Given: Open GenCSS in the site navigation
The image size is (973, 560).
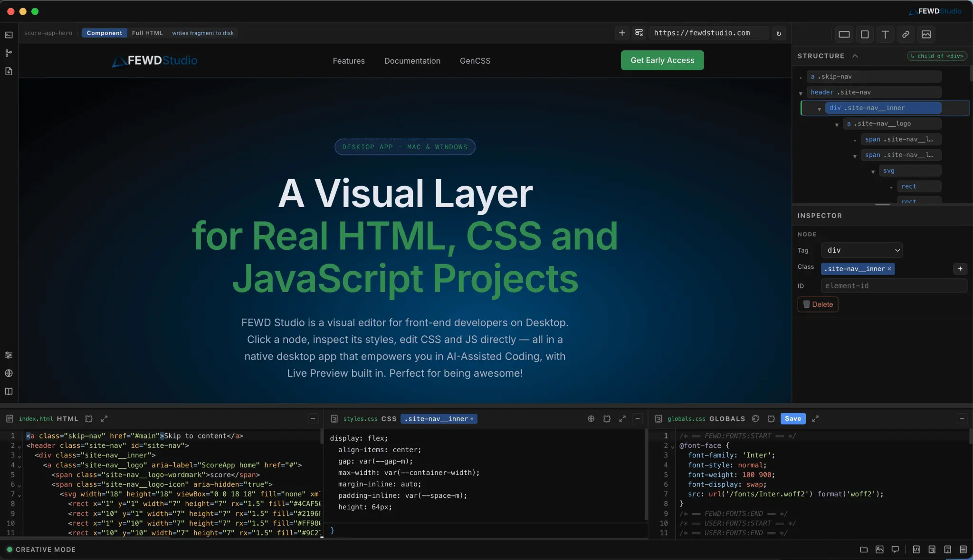Looking at the screenshot, I should (x=475, y=61).
